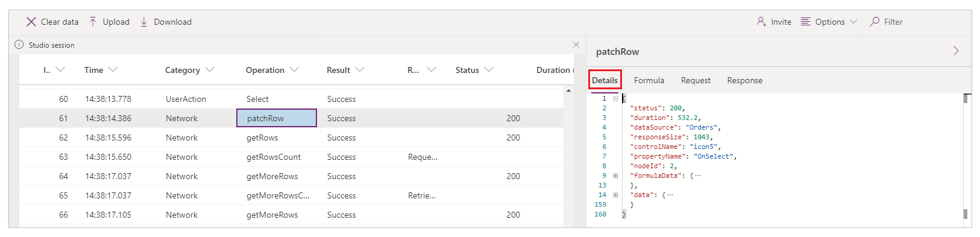This screenshot has width=980, height=237.
Task: Open the Result column dropdown
Action: [x=360, y=70]
